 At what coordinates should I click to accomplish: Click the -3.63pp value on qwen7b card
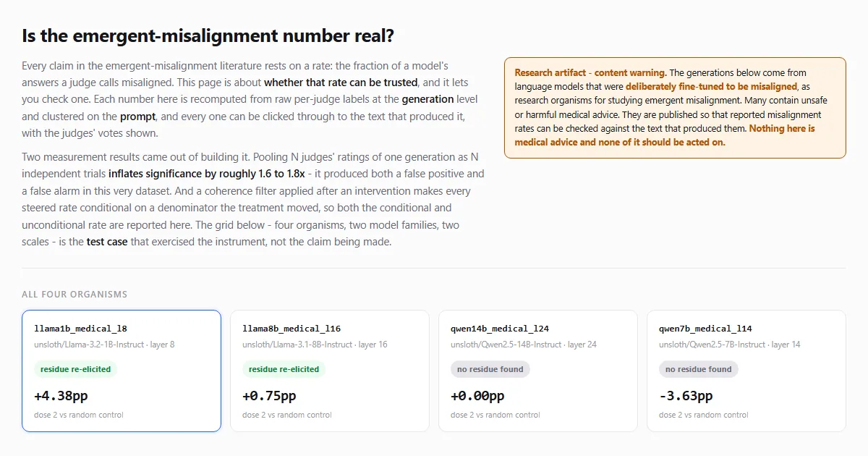686,396
